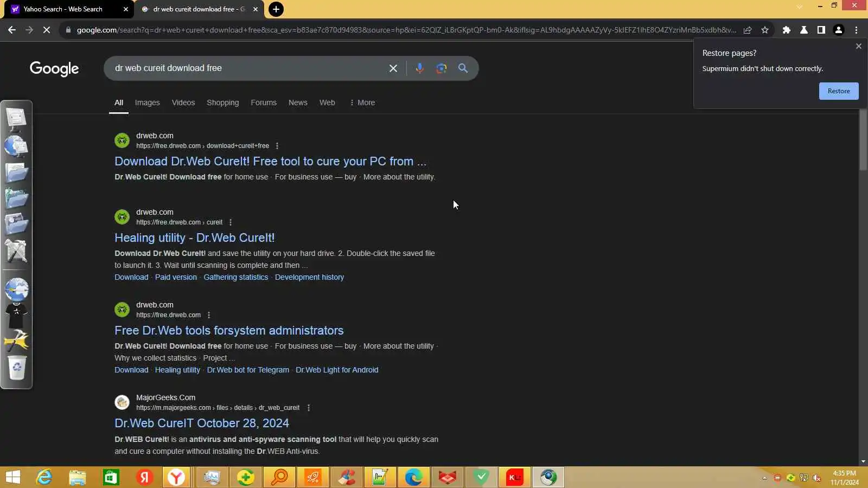Click the MajorGeeks site favicon
The height and width of the screenshot is (488, 868).
point(122,402)
